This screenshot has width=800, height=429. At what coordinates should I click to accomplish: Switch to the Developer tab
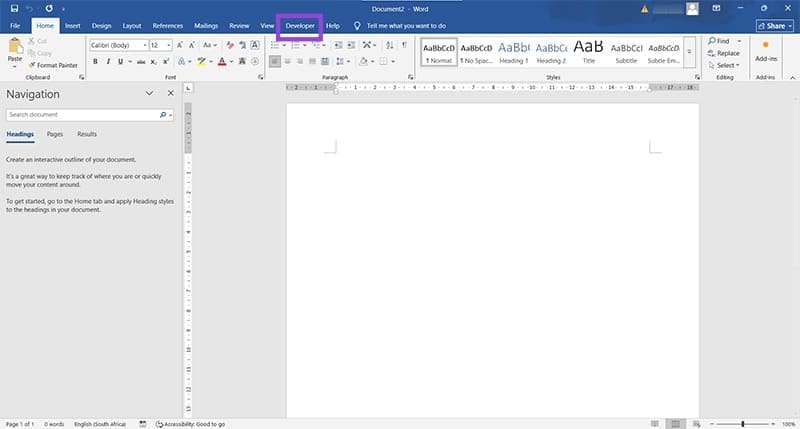pos(300,26)
